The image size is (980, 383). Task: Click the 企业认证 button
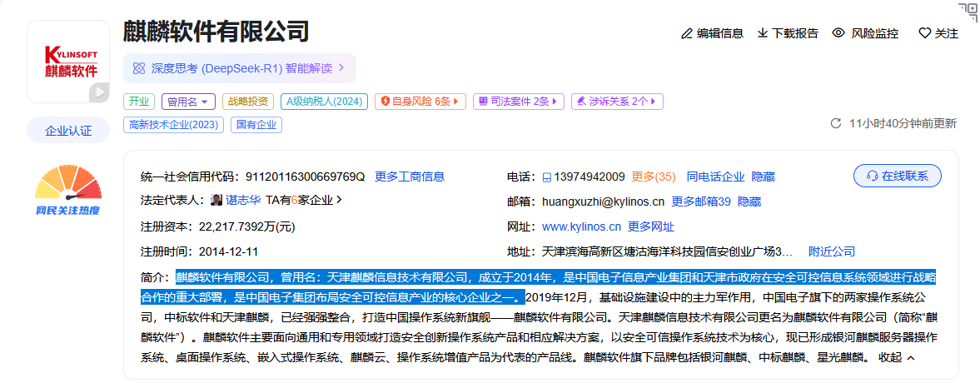click(68, 131)
